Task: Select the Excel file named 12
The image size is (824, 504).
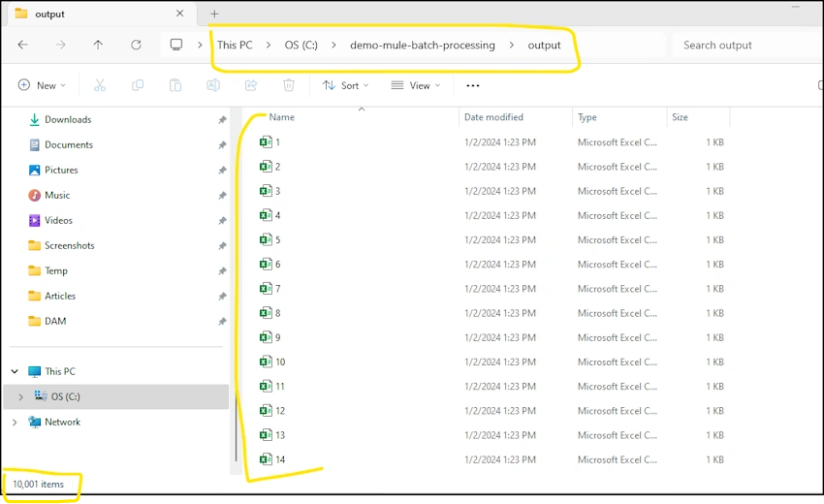Action: click(280, 411)
